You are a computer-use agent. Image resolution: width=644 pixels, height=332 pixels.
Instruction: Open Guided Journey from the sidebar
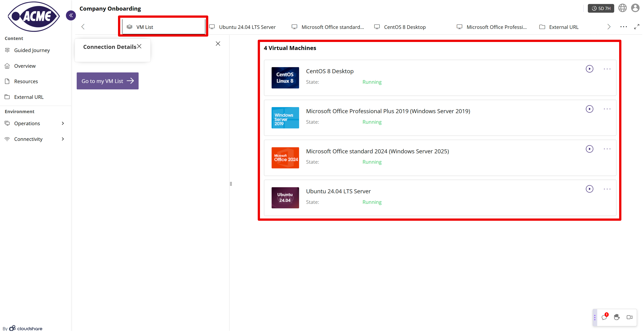pyautogui.click(x=32, y=50)
